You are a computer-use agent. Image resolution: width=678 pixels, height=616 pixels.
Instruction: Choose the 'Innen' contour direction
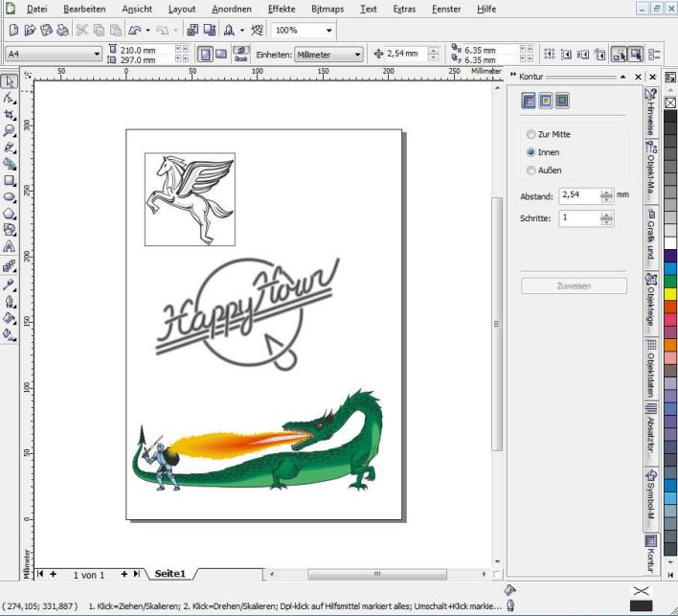531,152
